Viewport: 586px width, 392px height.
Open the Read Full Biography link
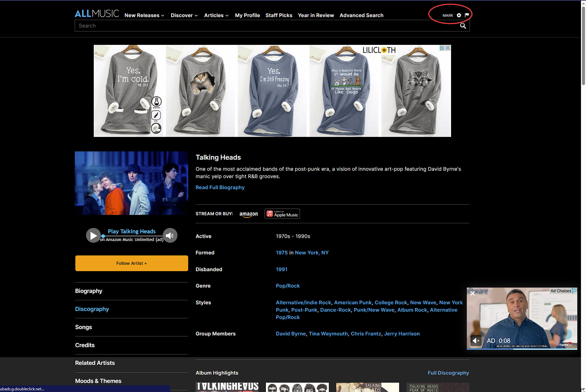(220, 187)
